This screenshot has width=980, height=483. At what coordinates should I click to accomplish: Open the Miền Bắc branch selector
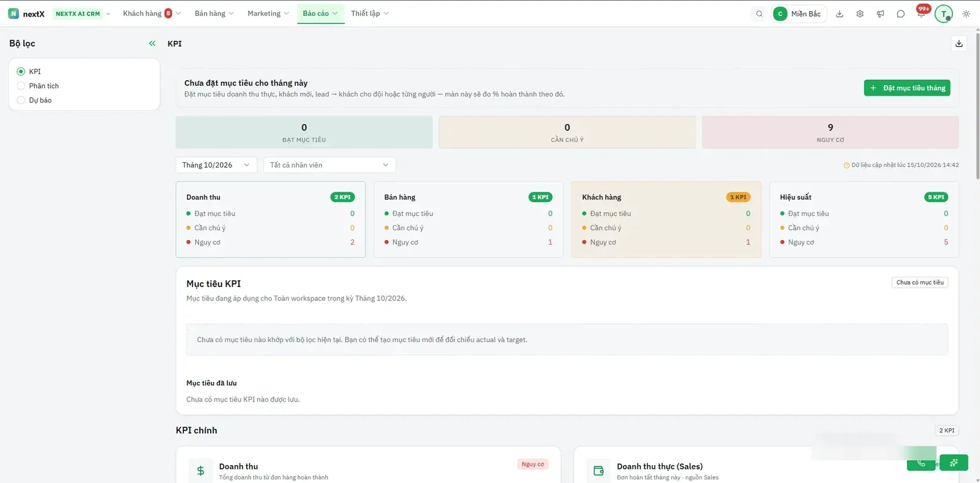tap(799, 13)
